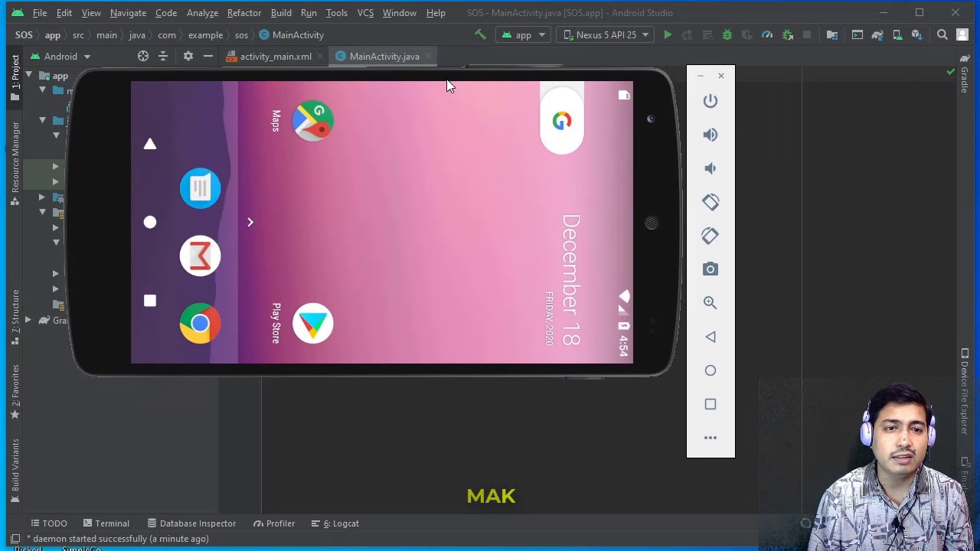Rotate the emulator left

[x=710, y=202]
